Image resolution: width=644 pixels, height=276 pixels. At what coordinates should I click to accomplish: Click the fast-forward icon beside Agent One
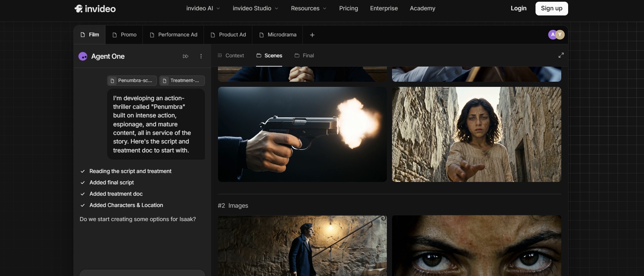click(186, 56)
